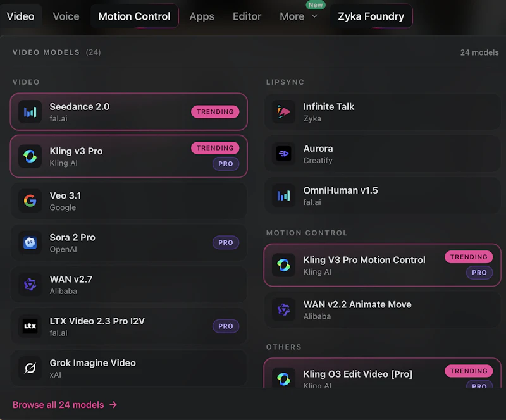The width and height of the screenshot is (506, 420).
Task: Click the 24 models count label
Action: pyautogui.click(x=479, y=52)
